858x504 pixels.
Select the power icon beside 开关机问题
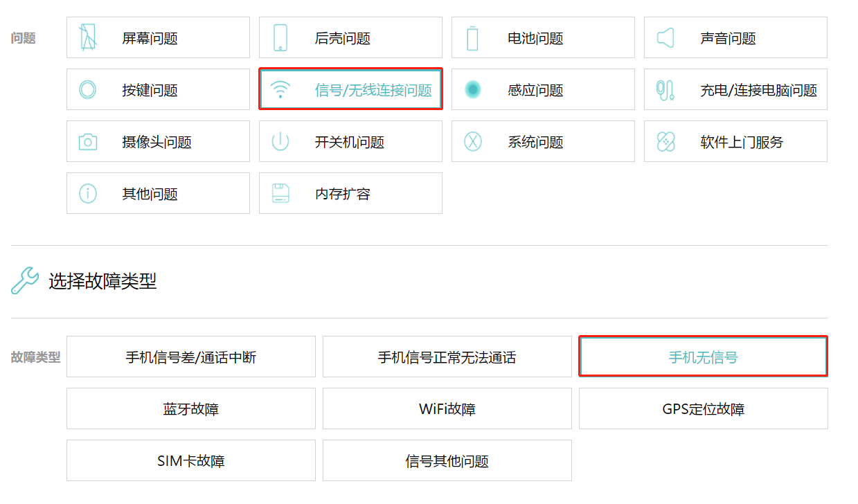tap(280, 141)
